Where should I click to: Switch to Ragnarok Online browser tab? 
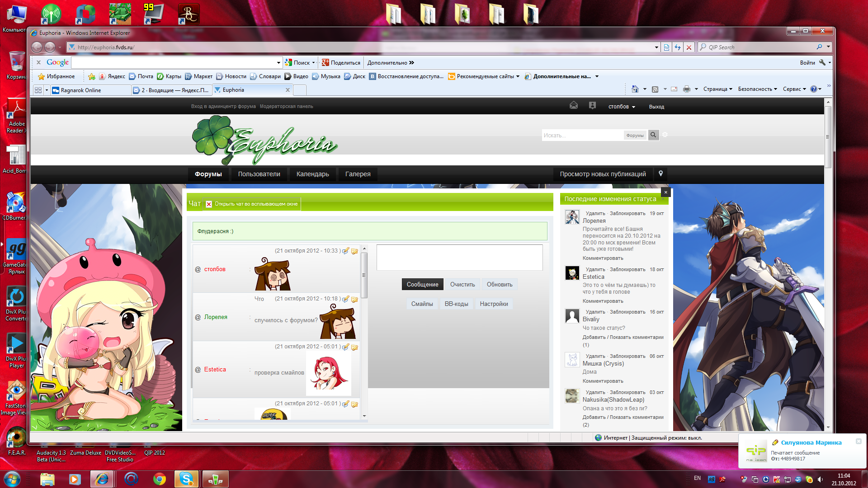pos(90,90)
